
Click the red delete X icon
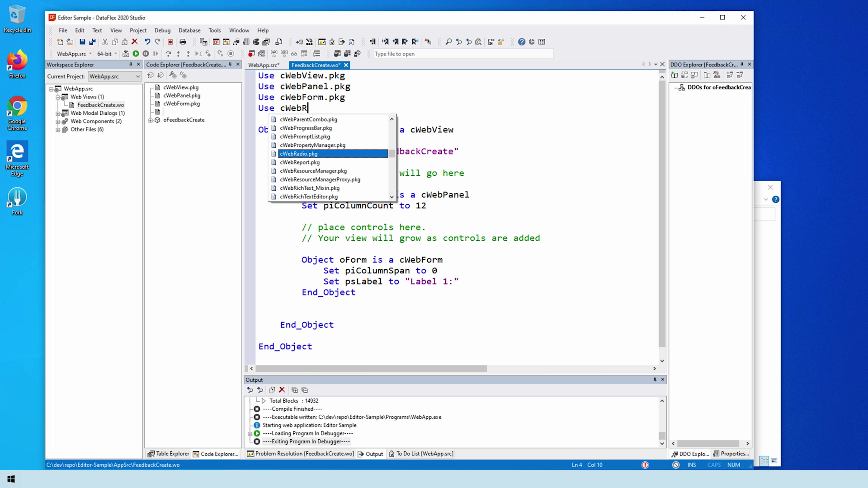134,42
